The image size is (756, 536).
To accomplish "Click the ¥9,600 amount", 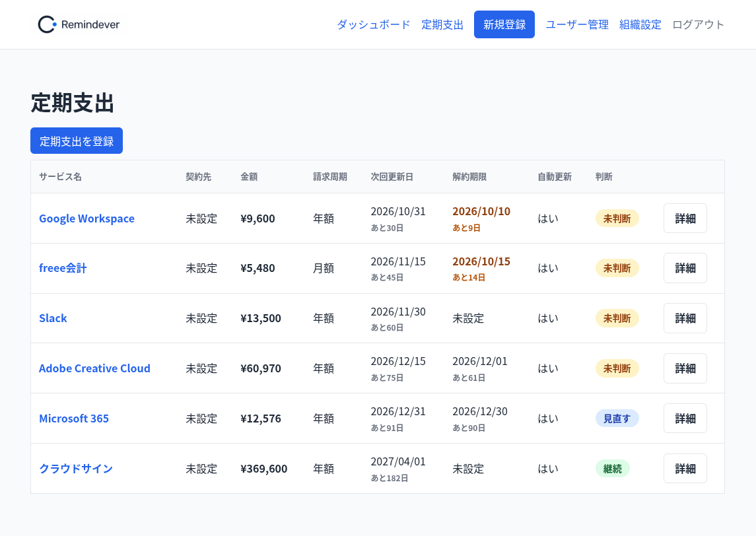I will [258, 218].
